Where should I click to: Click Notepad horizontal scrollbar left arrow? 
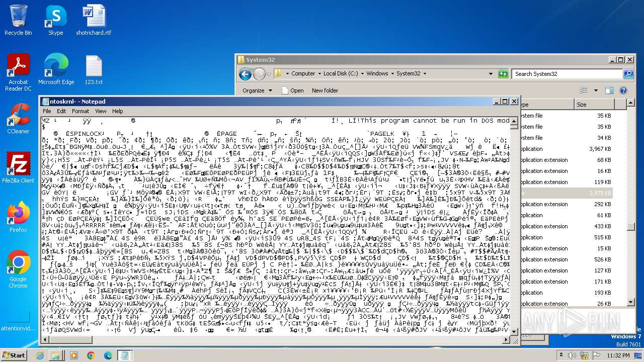45,340
